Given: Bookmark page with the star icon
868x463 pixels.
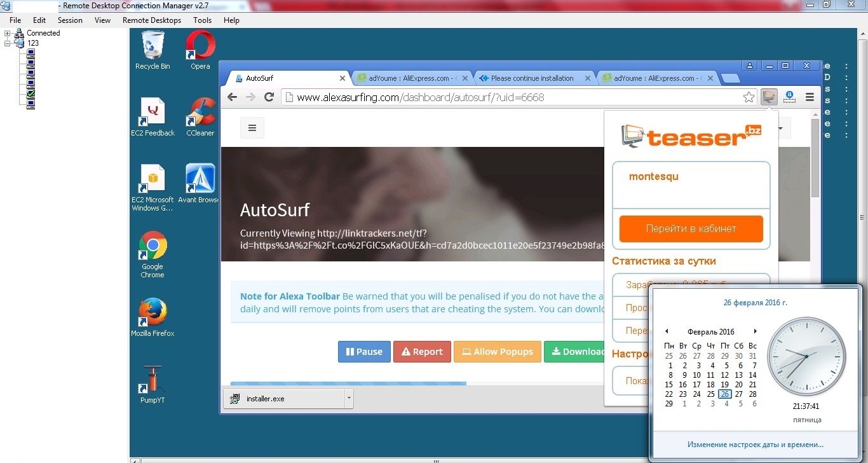Looking at the screenshot, I should (749, 97).
